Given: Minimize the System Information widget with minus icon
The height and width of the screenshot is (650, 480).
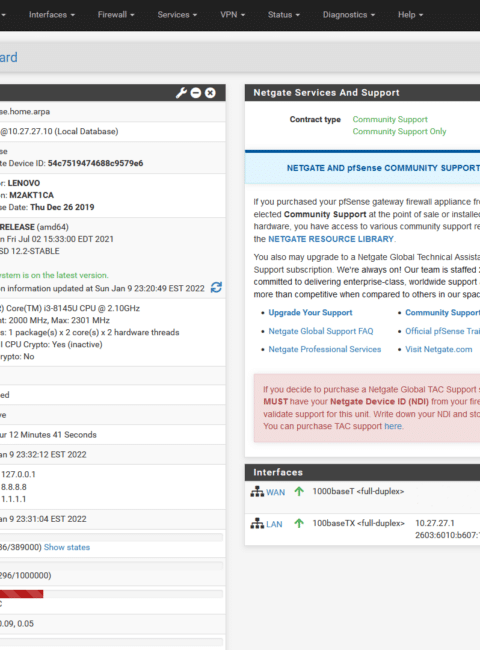Looking at the screenshot, I should tap(196, 93).
